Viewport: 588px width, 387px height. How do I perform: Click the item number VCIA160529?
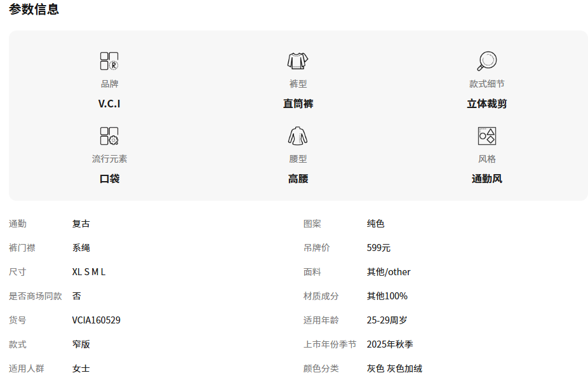pos(96,320)
